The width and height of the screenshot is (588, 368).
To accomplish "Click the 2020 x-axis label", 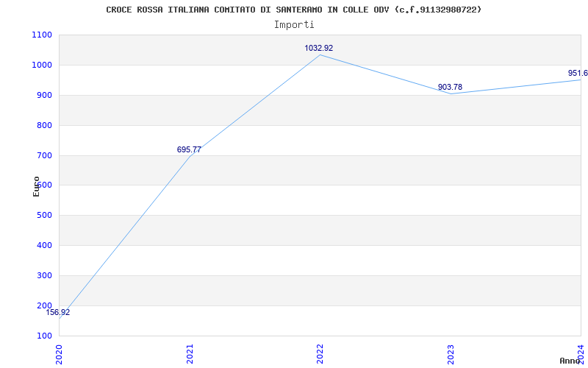I will point(59,354).
